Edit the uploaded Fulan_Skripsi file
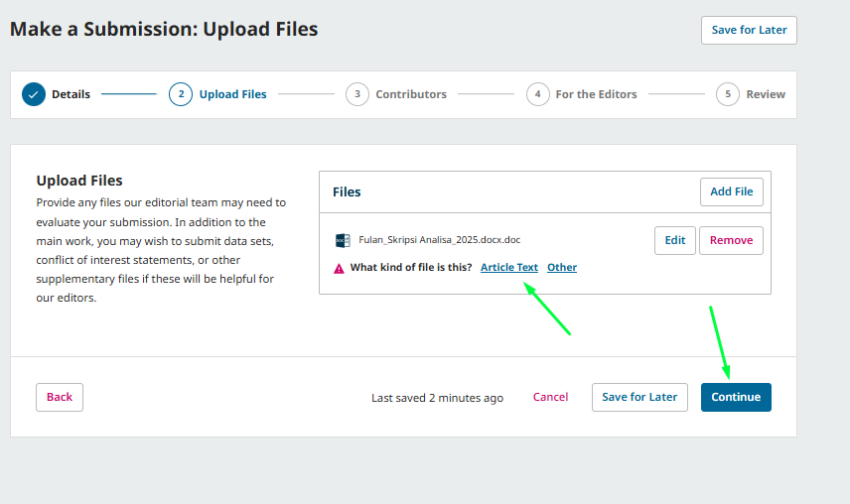Viewport: 850px width, 504px height. 674,240
